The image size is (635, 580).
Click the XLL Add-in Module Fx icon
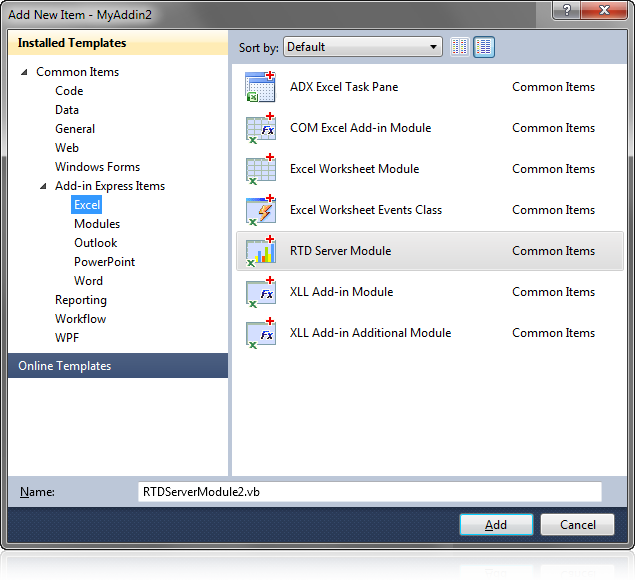coord(260,292)
